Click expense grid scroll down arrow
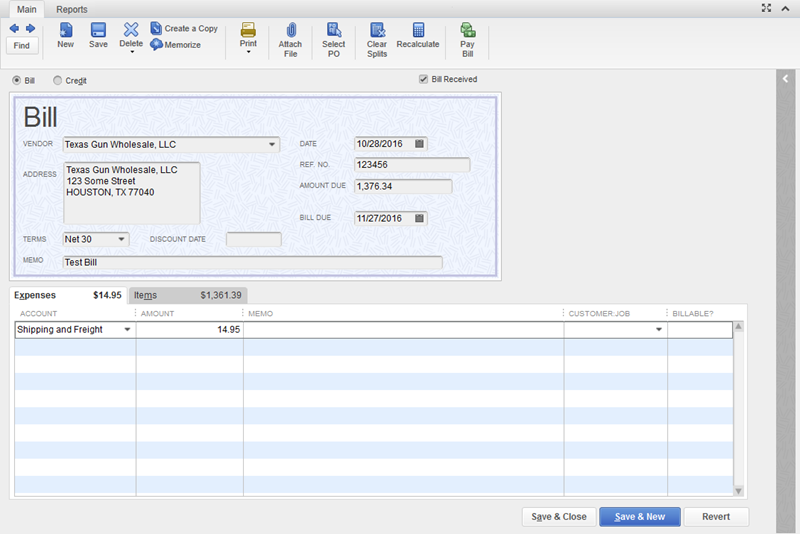The height and width of the screenshot is (534, 800). pos(738,491)
